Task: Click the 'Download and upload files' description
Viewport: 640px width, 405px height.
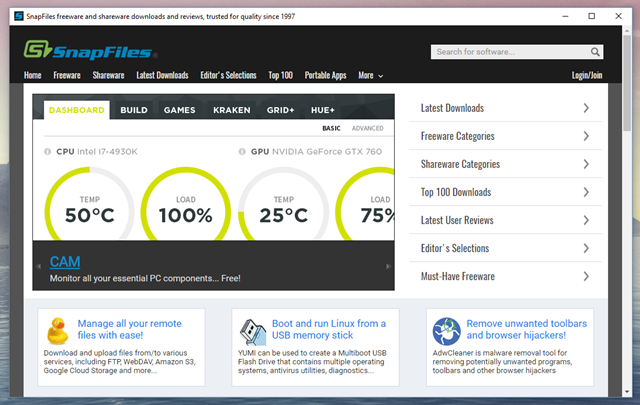Action: pos(120,362)
